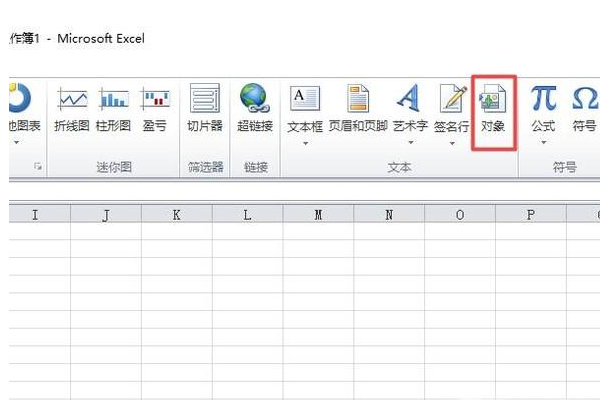Insert a Symbol (符号) with omega icon

coord(584,109)
